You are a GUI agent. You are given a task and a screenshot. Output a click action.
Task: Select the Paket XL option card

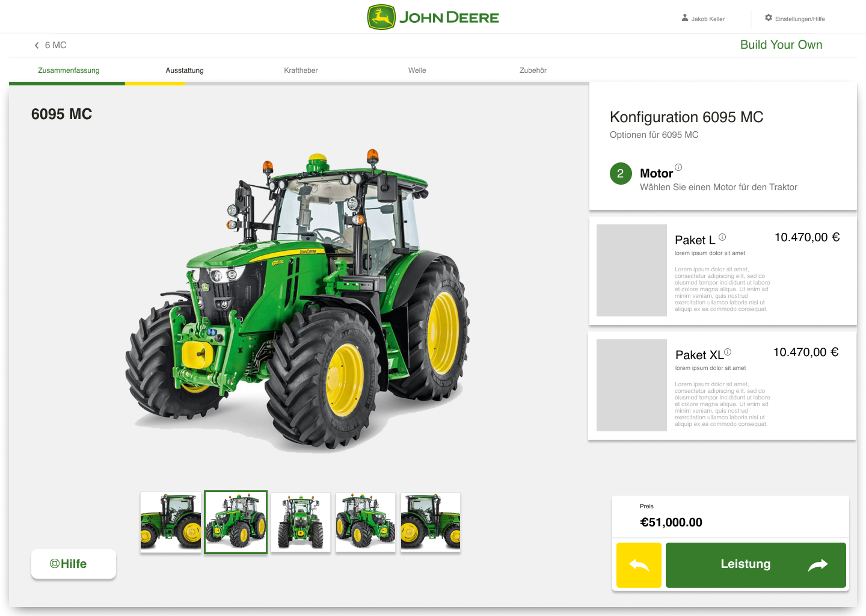pyautogui.click(x=722, y=386)
